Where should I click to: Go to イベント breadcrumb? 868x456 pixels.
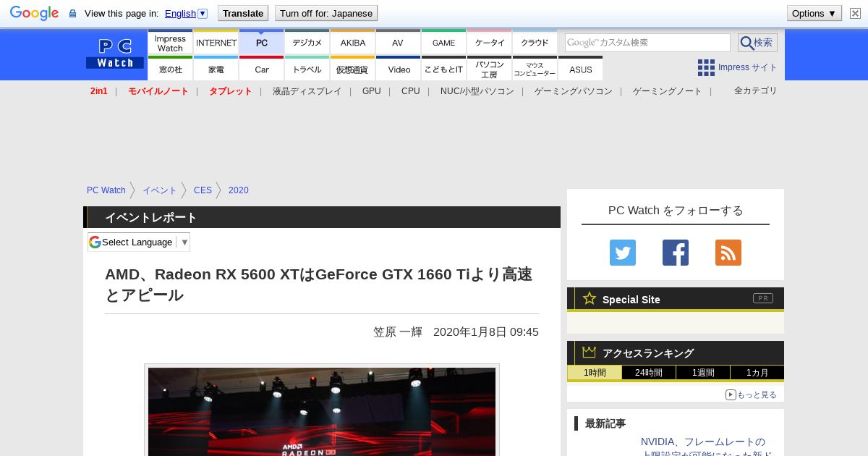coord(160,190)
